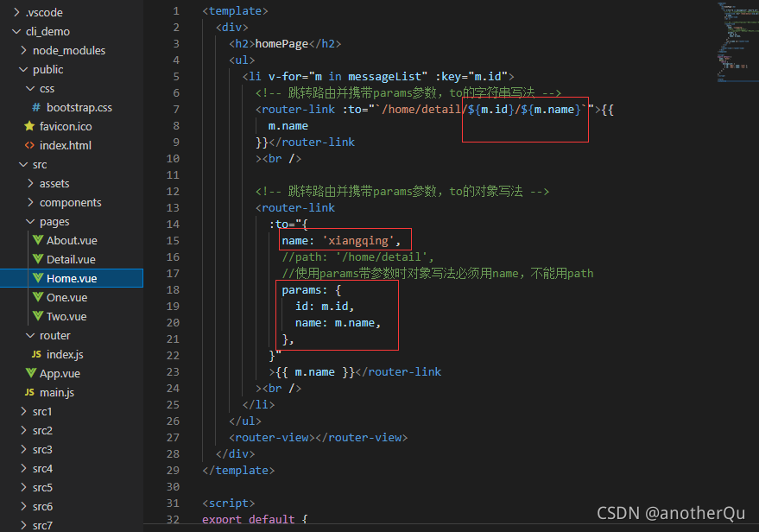Expand the src4 folder chevron
Image resolution: width=759 pixels, height=532 pixels.
click(x=23, y=469)
